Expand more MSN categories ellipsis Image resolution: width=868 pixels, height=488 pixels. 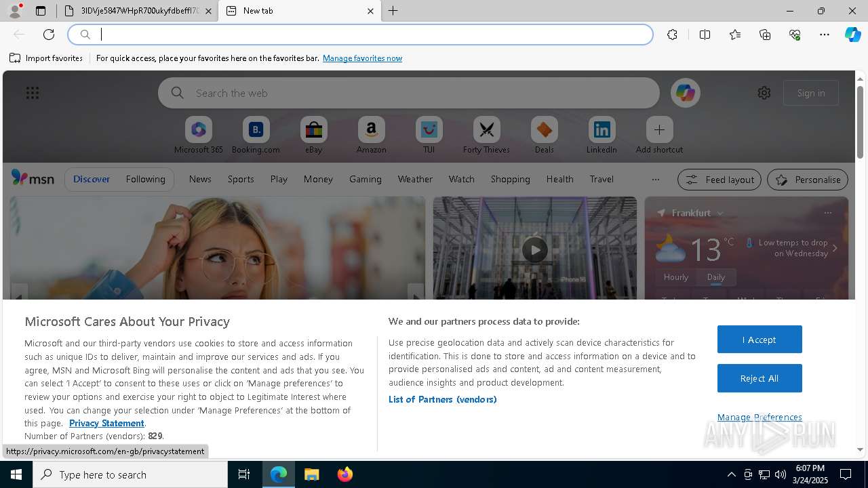655,179
